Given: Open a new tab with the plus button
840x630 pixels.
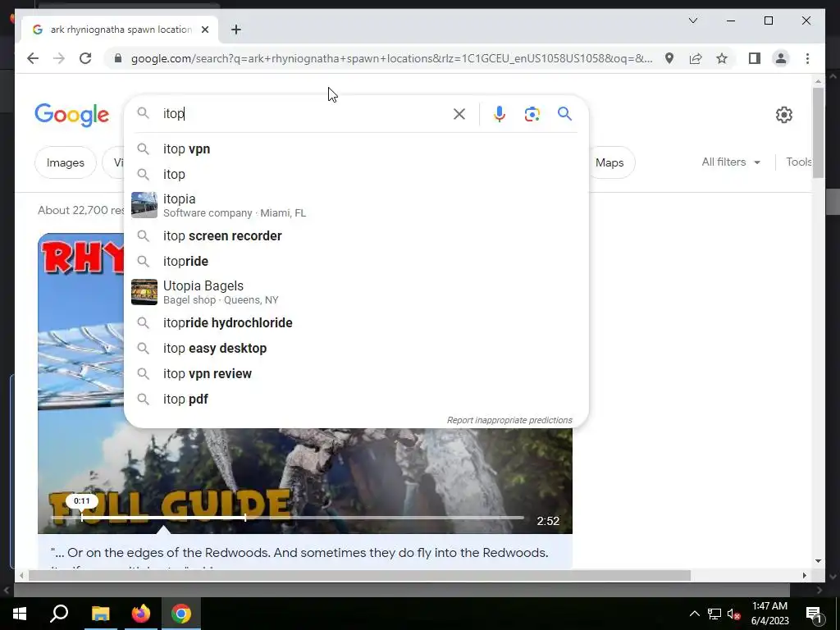Looking at the screenshot, I should coord(236,30).
